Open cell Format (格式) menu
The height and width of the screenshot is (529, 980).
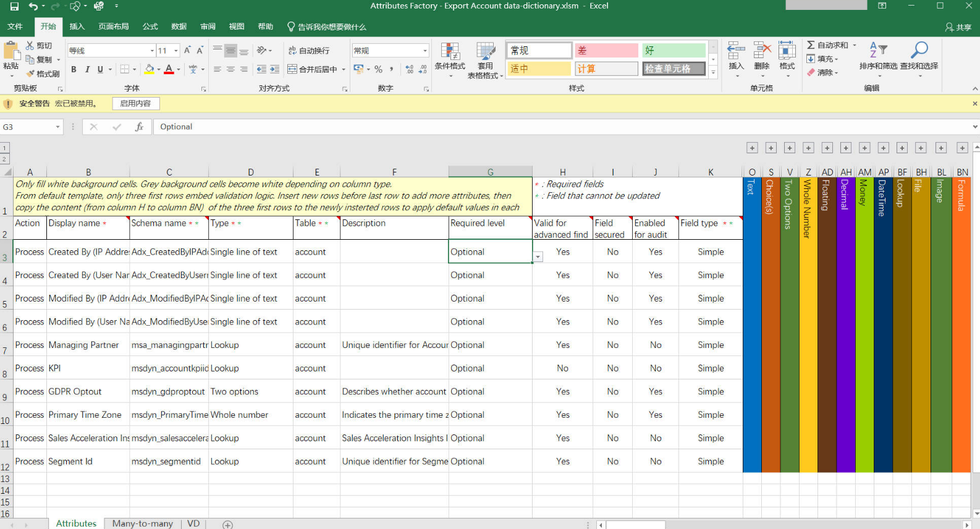tap(787, 59)
